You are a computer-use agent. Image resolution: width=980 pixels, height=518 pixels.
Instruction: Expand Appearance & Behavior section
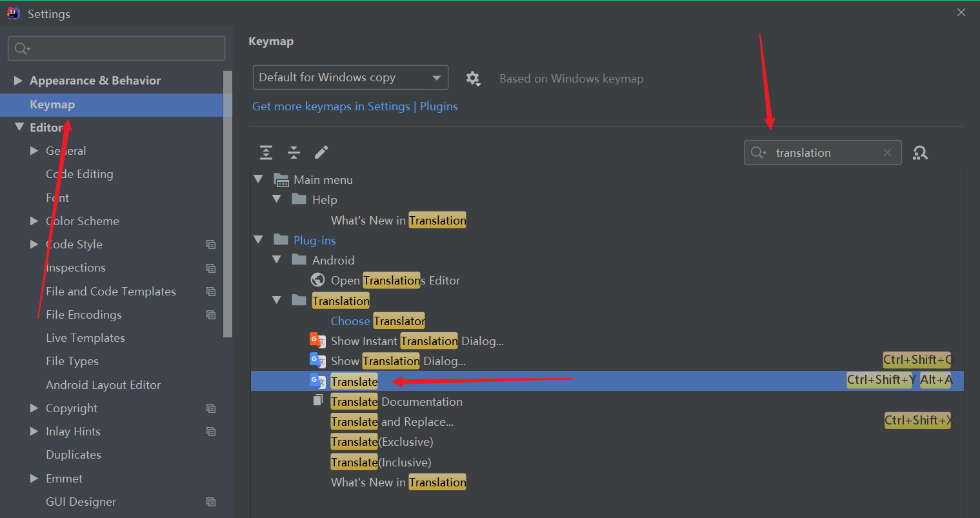tap(18, 81)
